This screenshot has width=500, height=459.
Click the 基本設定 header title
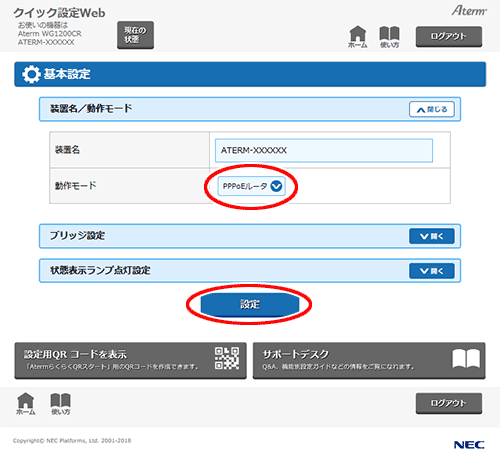click(67, 74)
